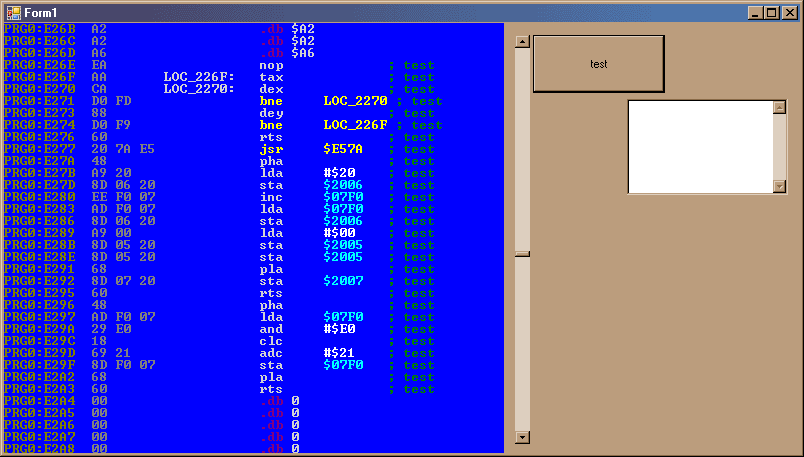Click the address PRG0:E26B

[x=39, y=29]
